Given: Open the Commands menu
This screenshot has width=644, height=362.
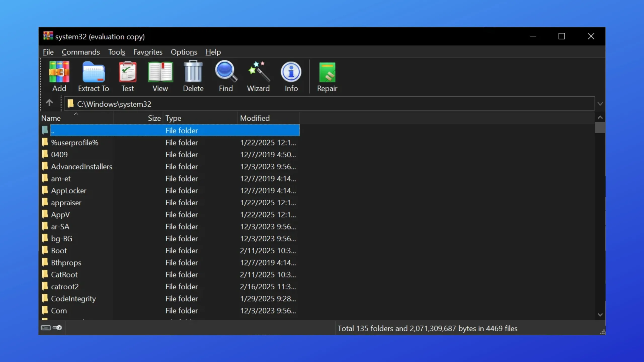Looking at the screenshot, I should pyautogui.click(x=81, y=52).
